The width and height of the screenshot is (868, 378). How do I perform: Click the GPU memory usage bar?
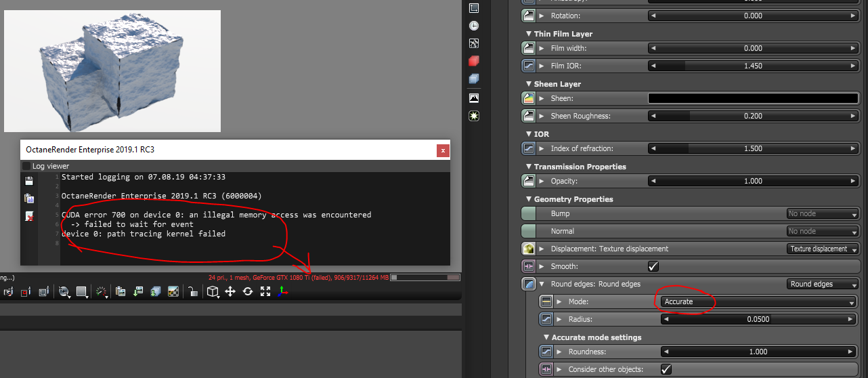[x=425, y=278]
